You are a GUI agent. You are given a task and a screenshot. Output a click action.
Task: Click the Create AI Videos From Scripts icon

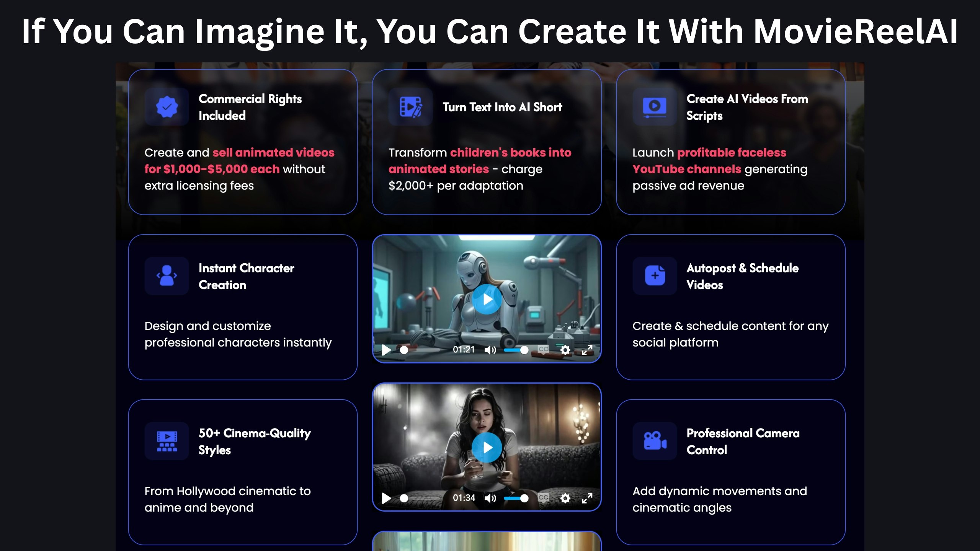pos(654,107)
